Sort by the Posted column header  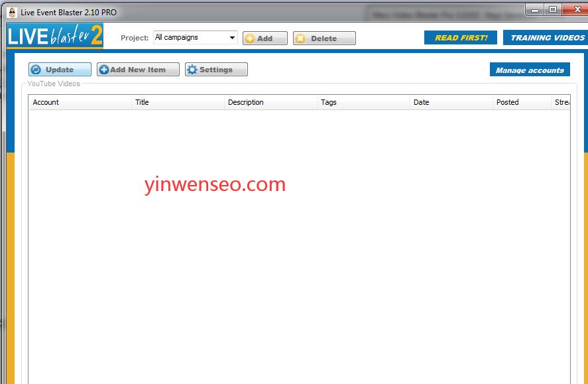pos(521,102)
